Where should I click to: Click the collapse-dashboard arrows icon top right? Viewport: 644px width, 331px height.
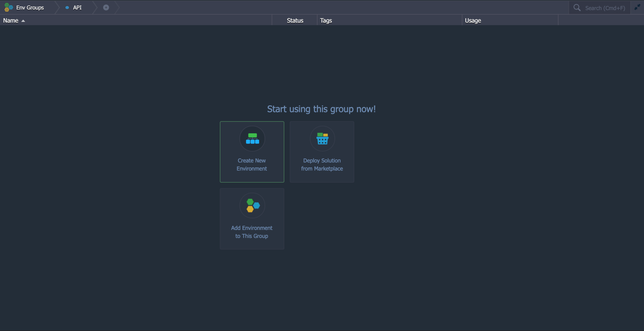[638, 7]
